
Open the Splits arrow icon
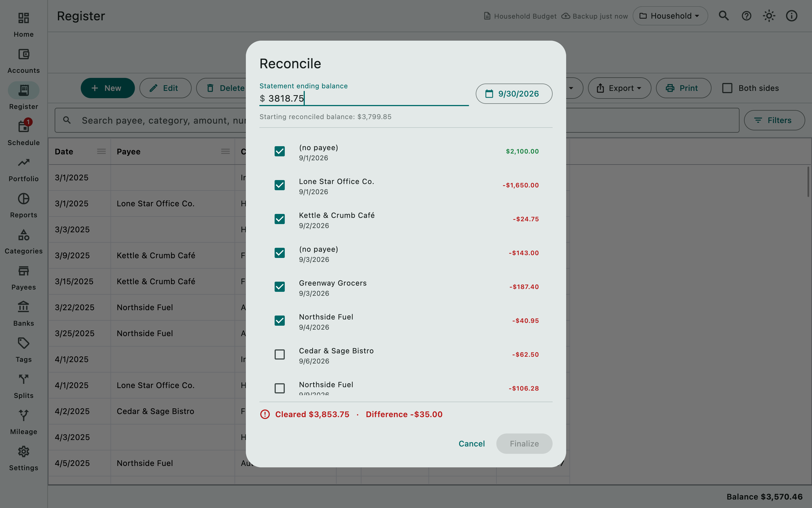(x=23, y=379)
